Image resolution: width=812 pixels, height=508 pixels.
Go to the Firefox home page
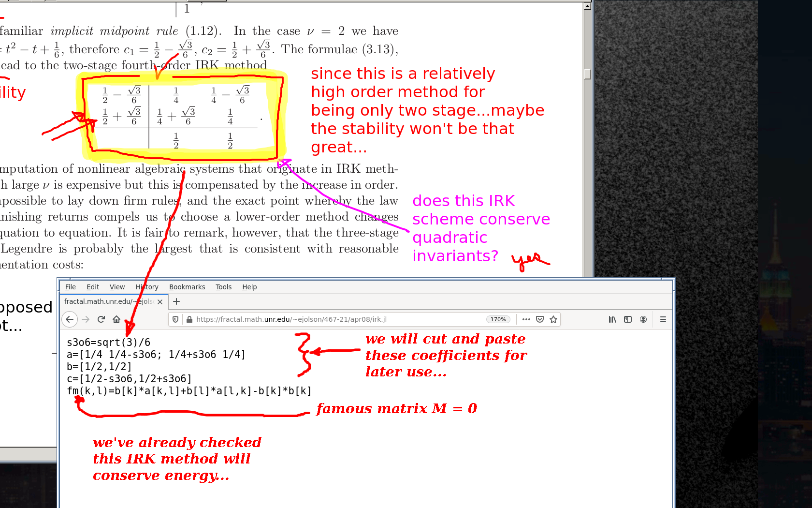click(x=116, y=319)
